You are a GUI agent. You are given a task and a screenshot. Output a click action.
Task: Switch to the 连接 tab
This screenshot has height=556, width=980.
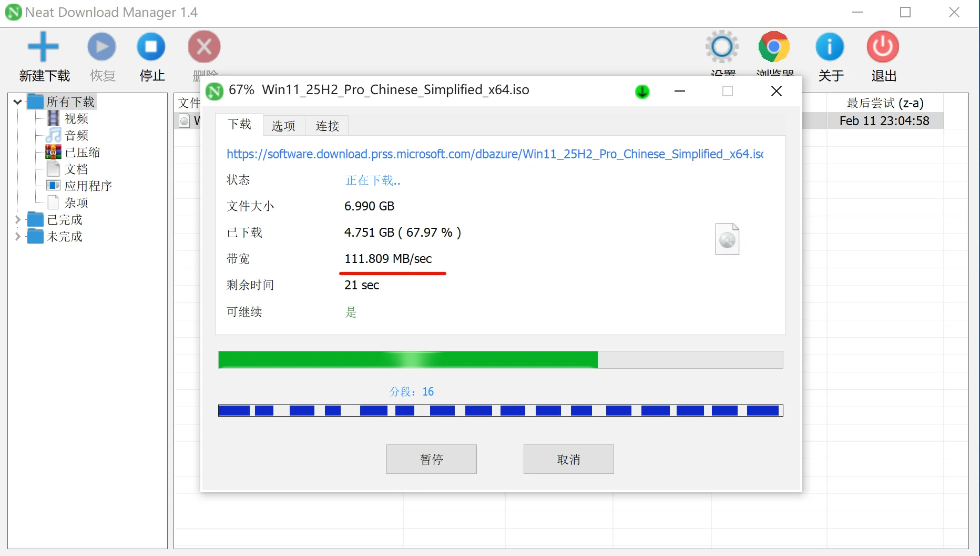[327, 126]
